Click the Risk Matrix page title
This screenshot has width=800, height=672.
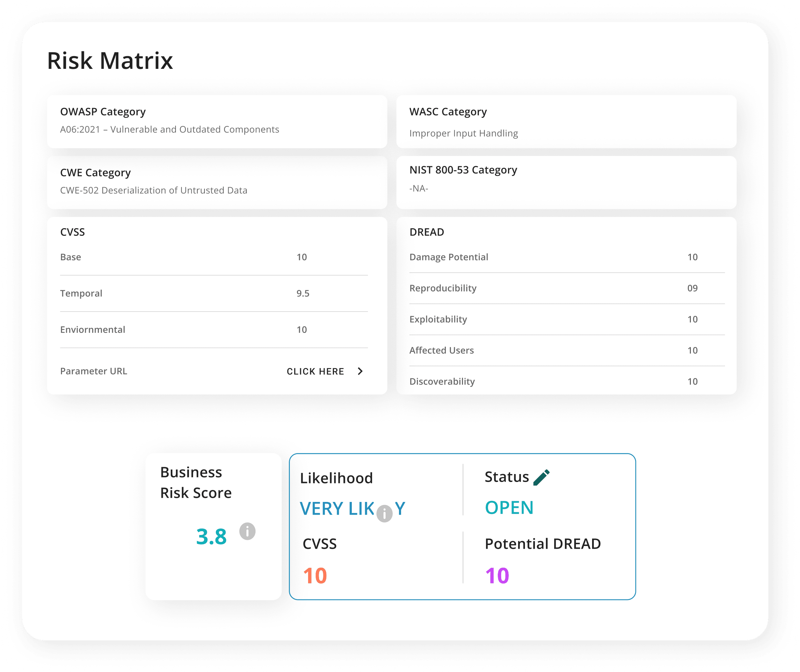tap(110, 61)
